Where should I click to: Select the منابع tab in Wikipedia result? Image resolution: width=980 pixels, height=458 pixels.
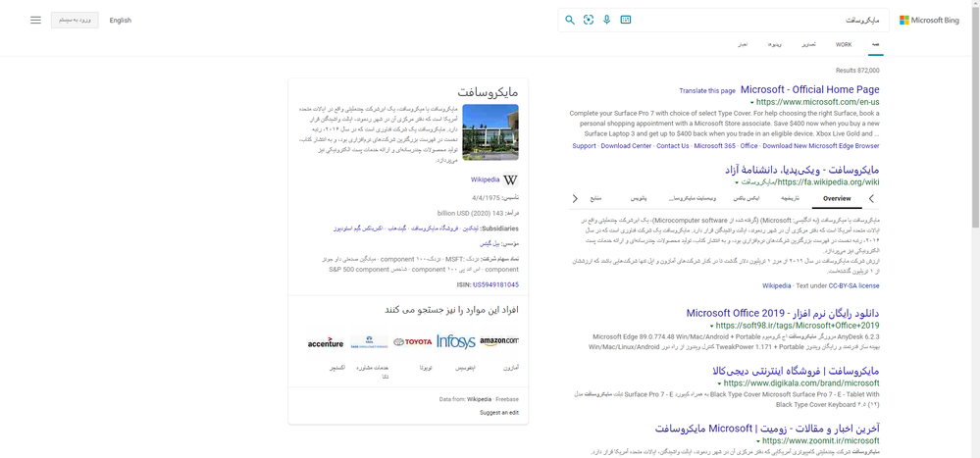pyautogui.click(x=595, y=199)
